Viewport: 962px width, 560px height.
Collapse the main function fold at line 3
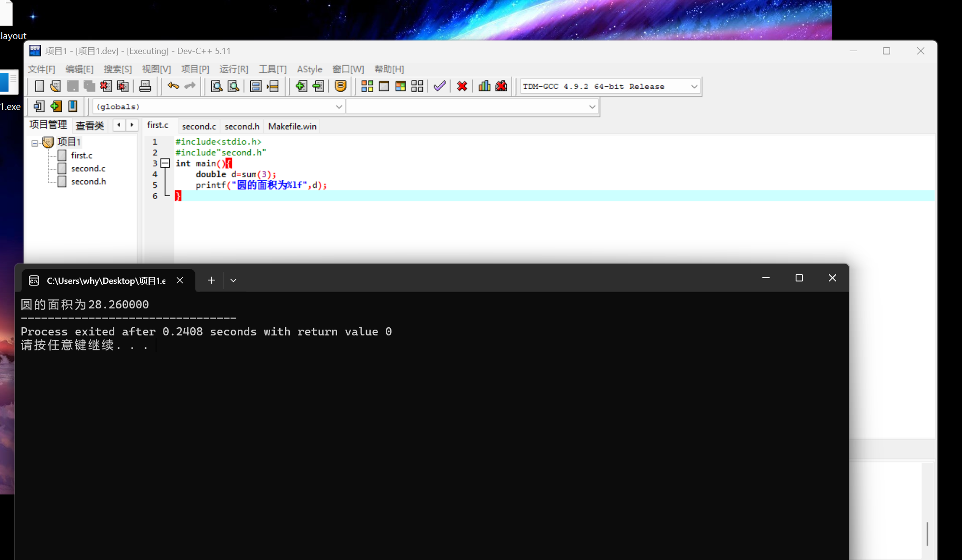(x=165, y=163)
